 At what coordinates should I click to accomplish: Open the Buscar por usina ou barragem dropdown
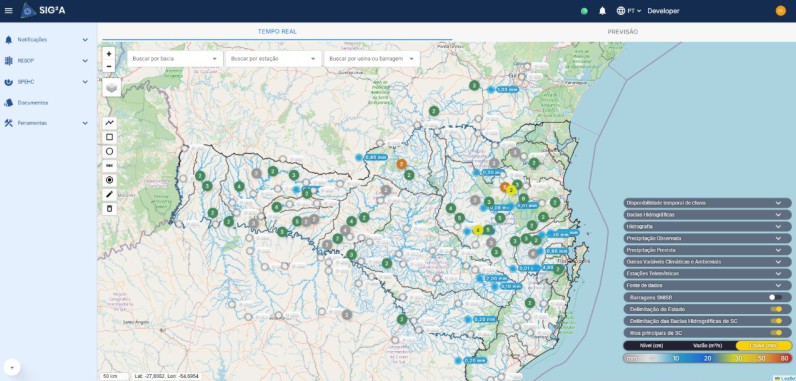(372, 59)
